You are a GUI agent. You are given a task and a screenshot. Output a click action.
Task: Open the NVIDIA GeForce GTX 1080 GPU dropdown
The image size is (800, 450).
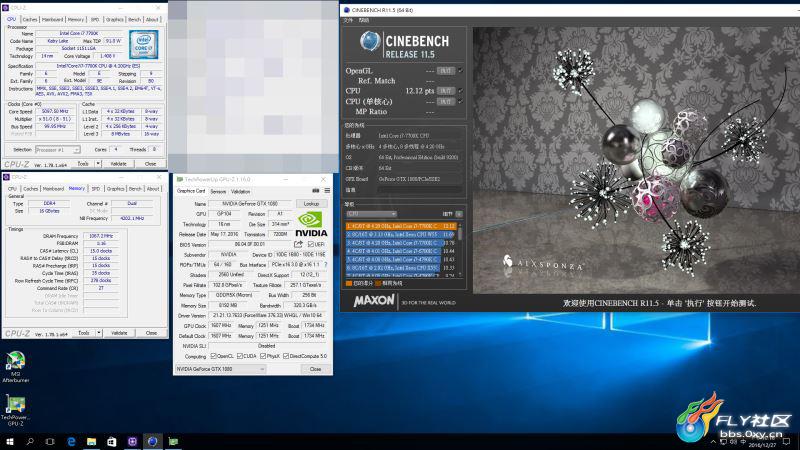(220, 369)
